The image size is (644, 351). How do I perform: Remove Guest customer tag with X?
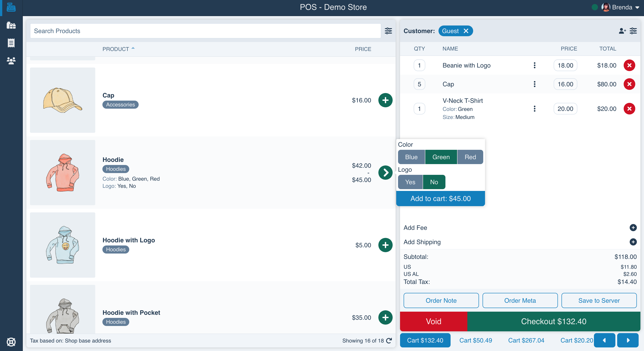coord(466,31)
